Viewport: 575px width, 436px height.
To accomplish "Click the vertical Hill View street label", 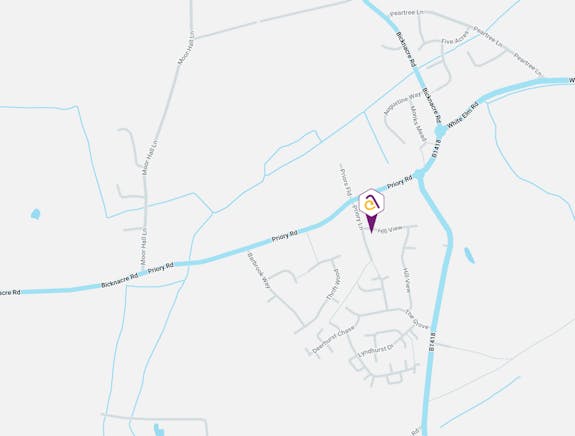I will click(406, 280).
